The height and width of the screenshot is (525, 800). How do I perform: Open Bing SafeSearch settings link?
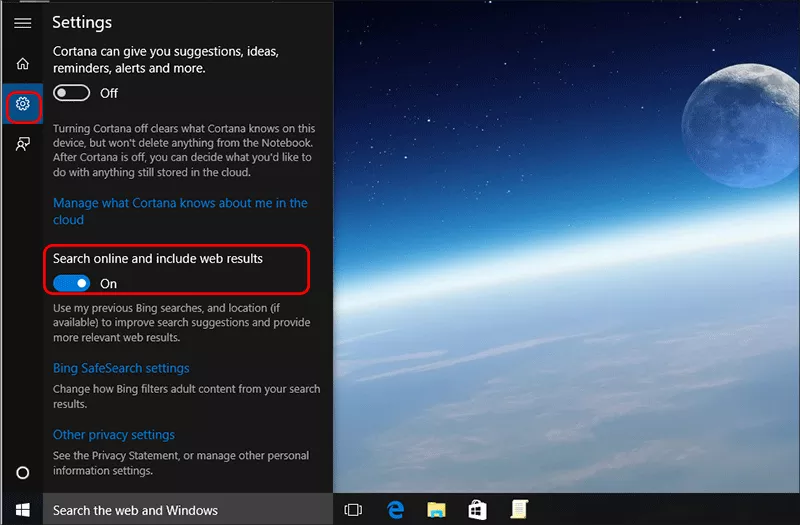pyautogui.click(x=121, y=368)
